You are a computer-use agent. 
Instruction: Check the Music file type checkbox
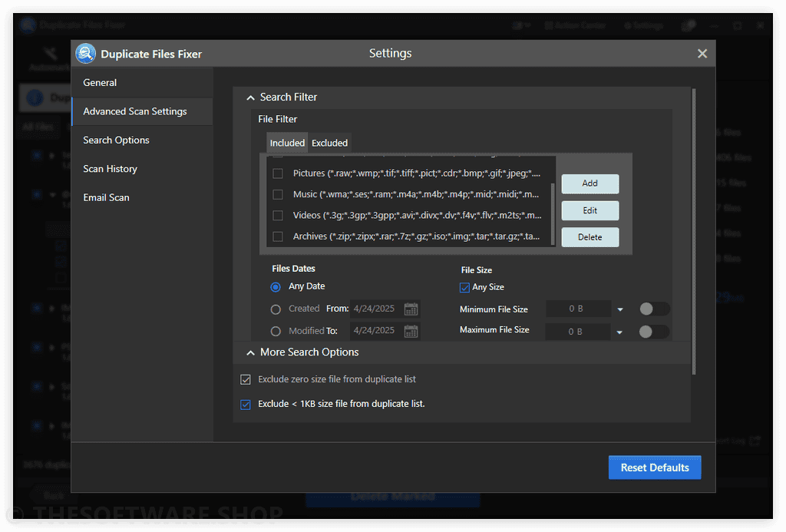tap(278, 194)
